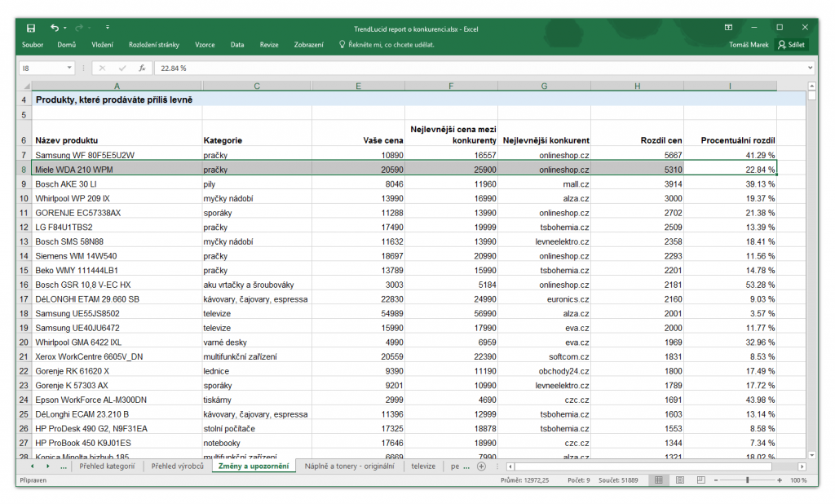
Task: Click the zoom out minus button
Action: 716,480
